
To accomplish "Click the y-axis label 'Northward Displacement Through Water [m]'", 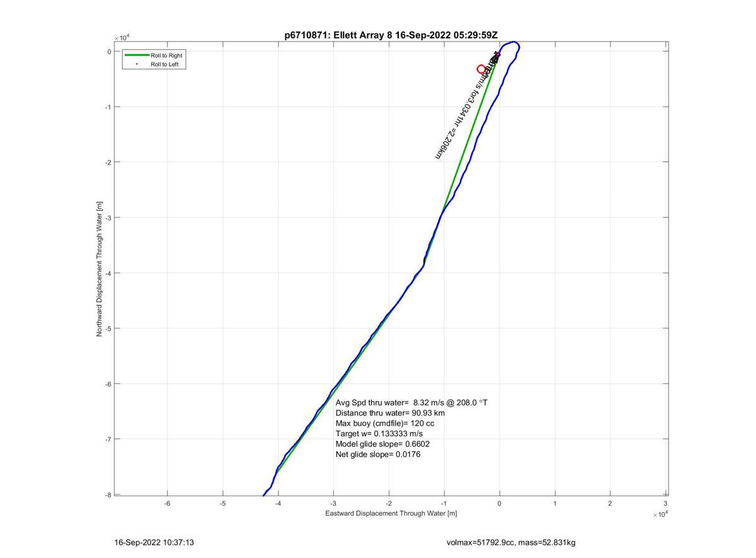I will [x=100, y=269].
